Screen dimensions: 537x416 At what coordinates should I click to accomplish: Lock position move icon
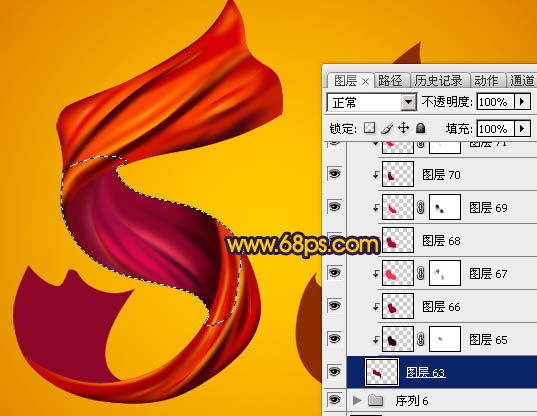(404, 128)
